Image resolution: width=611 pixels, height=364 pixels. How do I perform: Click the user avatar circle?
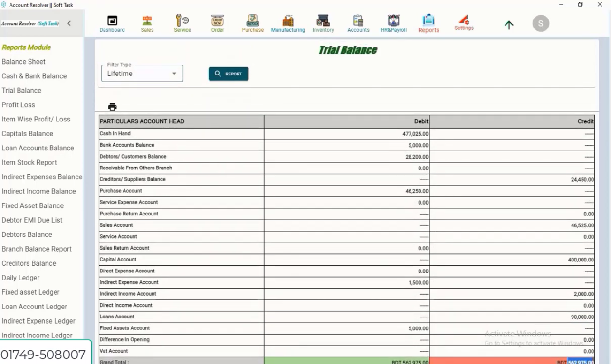click(x=540, y=23)
